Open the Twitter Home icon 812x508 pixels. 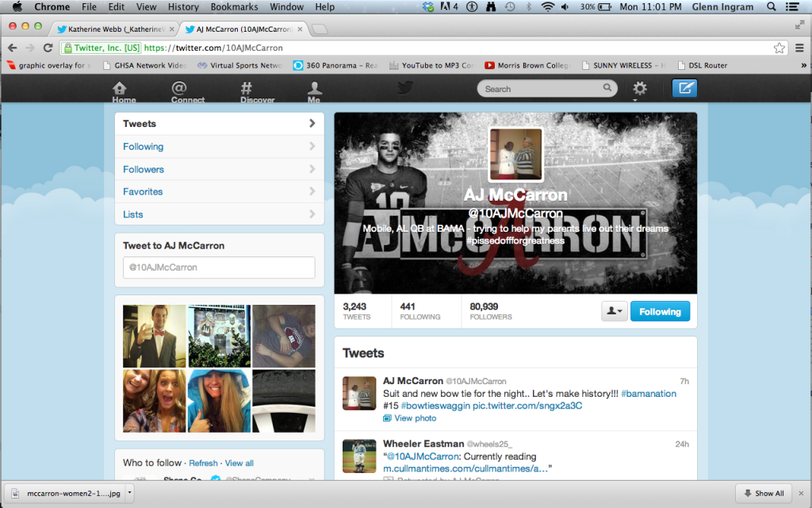(120, 91)
